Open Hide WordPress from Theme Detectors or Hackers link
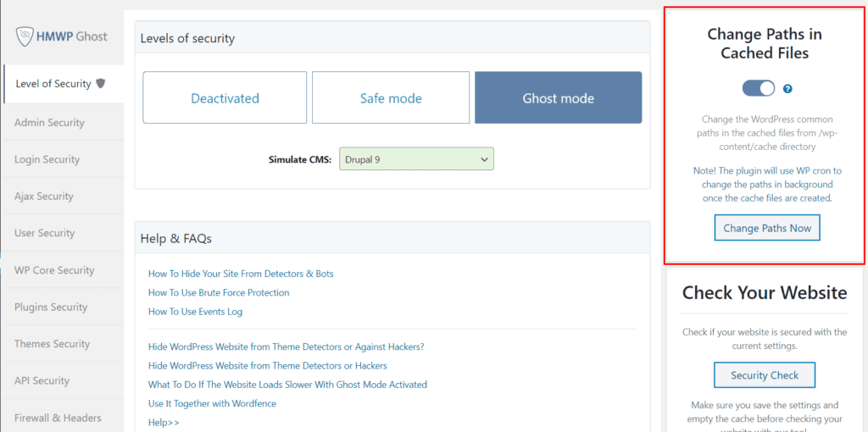Image resolution: width=868 pixels, height=432 pixels. pyautogui.click(x=267, y=366)
